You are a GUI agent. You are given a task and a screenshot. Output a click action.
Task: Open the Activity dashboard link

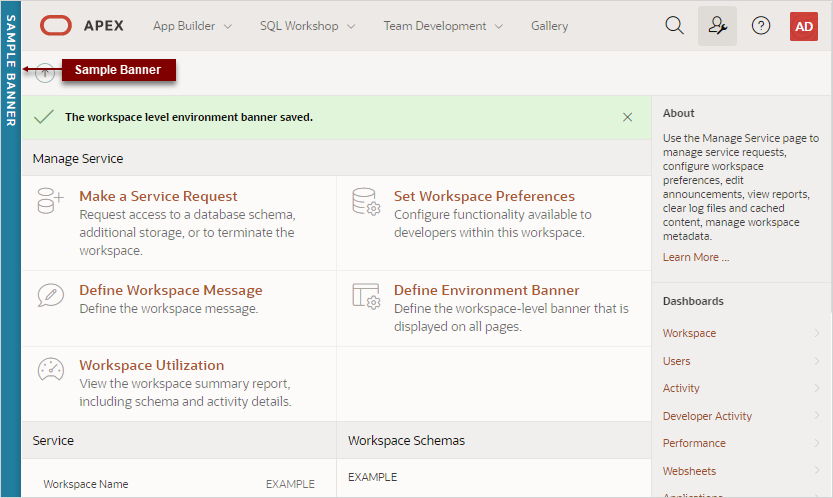pos(681,389)
